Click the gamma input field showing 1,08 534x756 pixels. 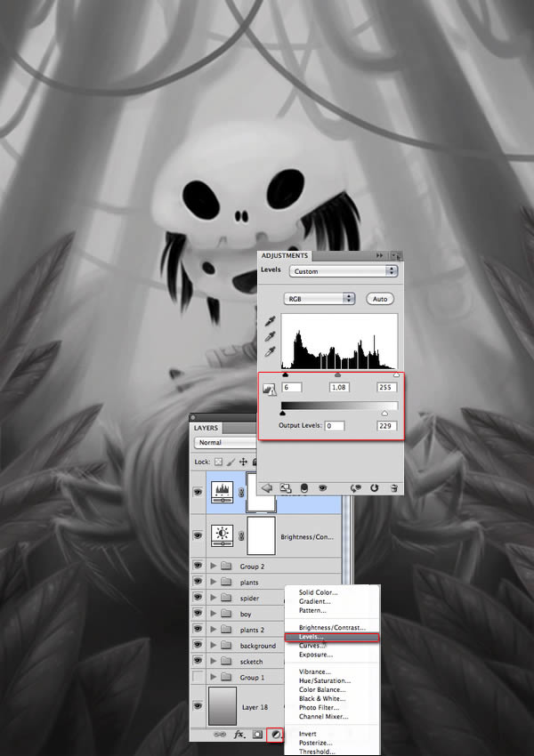pos(339,387)
